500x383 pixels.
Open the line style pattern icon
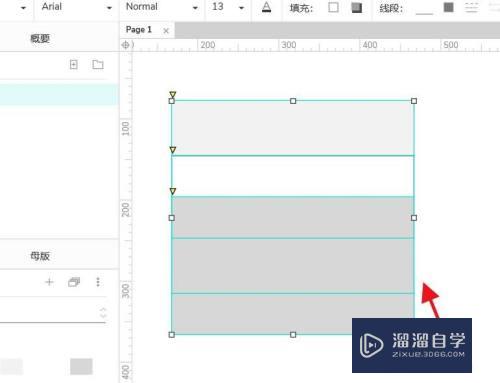pyautogui.click(x=471, y=7)
